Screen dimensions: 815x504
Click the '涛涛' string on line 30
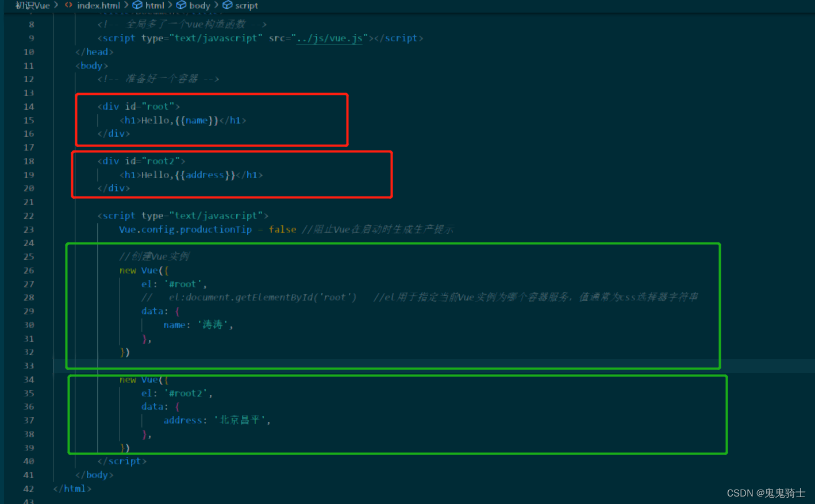(x=213, y=325)
